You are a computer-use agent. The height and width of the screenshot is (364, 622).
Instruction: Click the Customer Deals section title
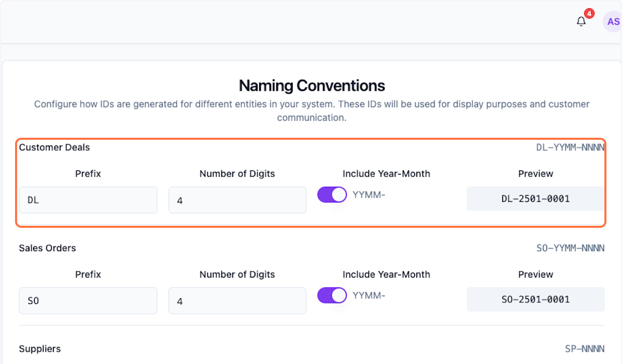pos(54,148)
